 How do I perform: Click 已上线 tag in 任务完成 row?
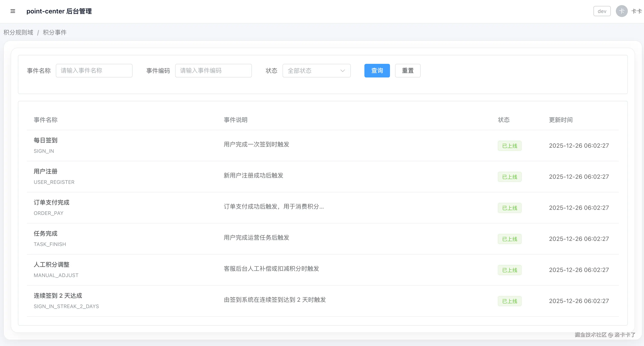click(509, 239)
